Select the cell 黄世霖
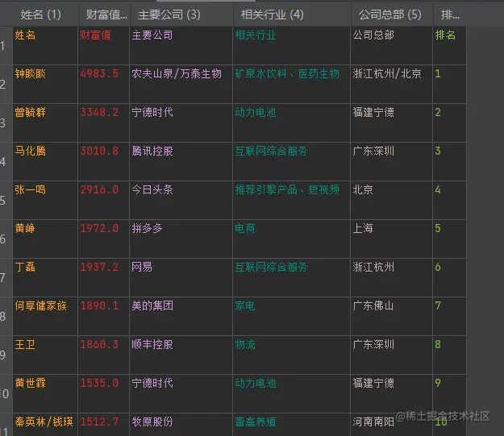The image size is (504, 436). 45,393
